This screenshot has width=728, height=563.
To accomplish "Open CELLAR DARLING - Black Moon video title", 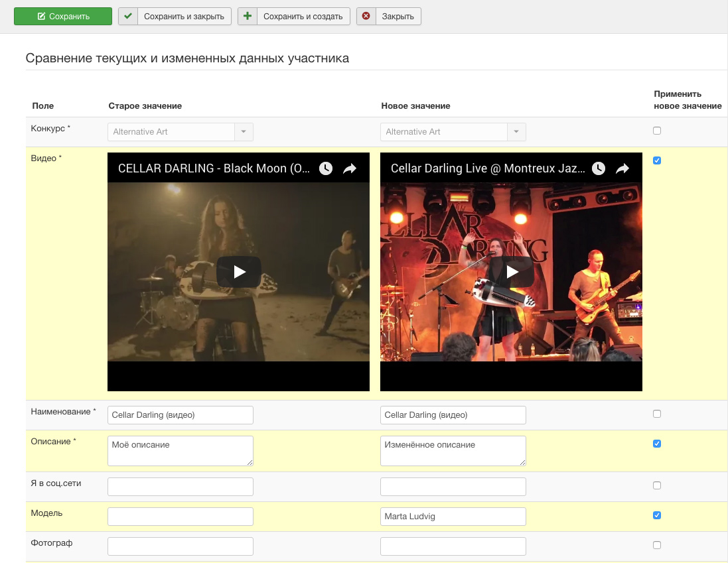I will coord(214,168).
